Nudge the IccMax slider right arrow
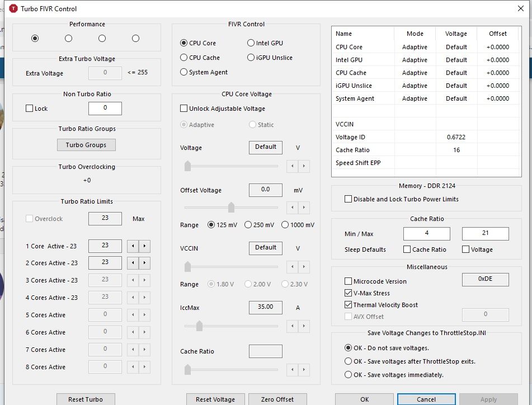532x405 pixels. point(304,326)
